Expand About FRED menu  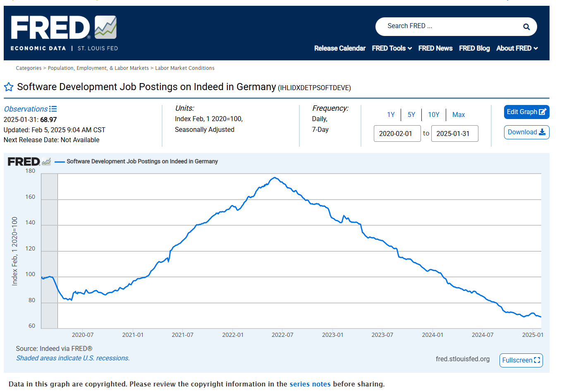[x=517, y=48]
